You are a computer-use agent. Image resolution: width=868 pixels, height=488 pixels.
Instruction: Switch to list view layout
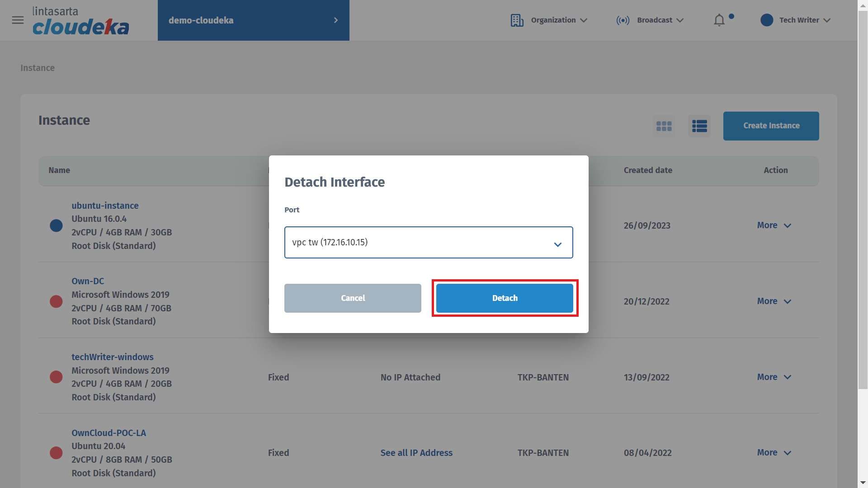(699, 126)
